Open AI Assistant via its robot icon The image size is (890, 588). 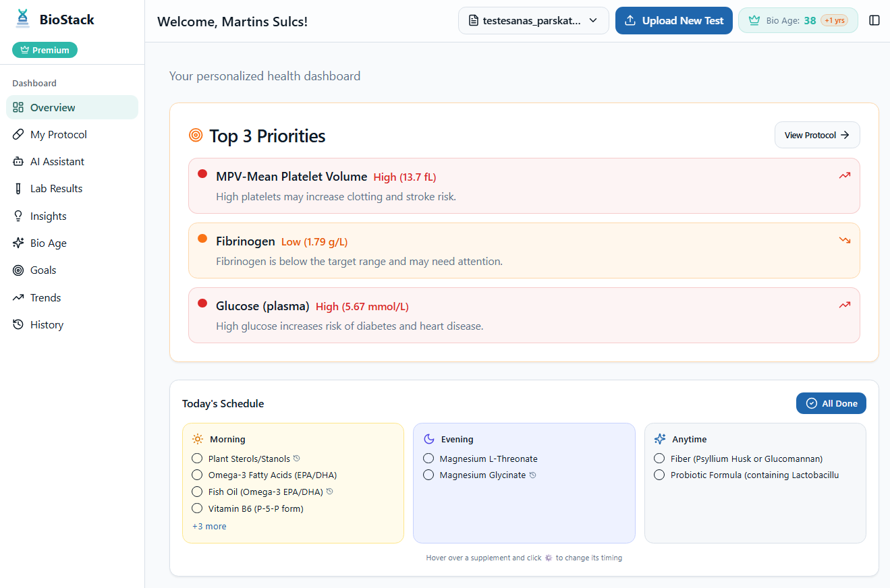pos(17,161)
